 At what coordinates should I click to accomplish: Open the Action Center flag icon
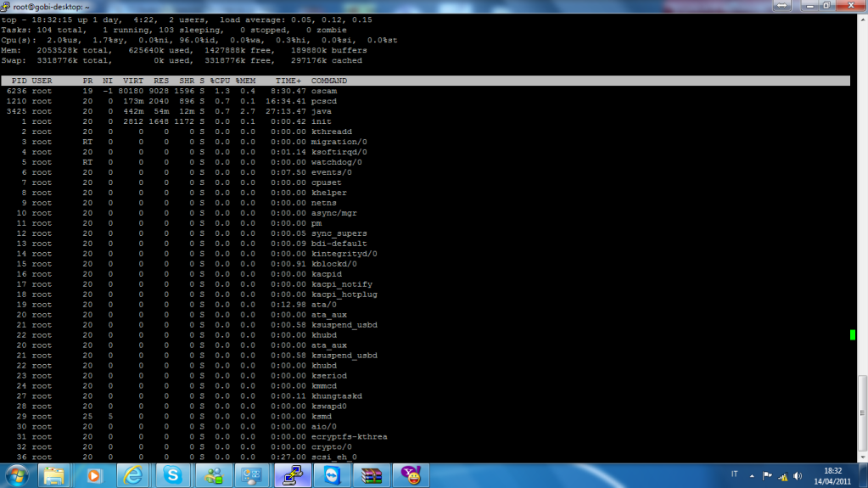point(767,475)
